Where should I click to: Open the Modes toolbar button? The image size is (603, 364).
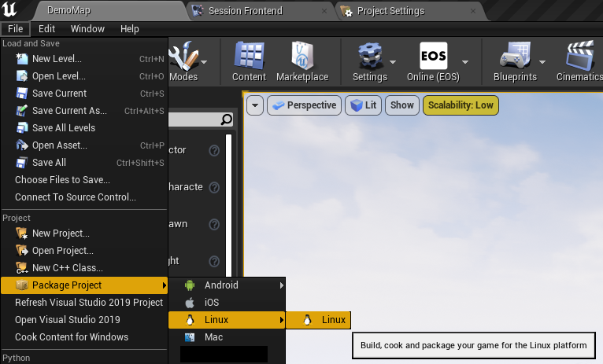pyautogui.click(x=184, y=61)
